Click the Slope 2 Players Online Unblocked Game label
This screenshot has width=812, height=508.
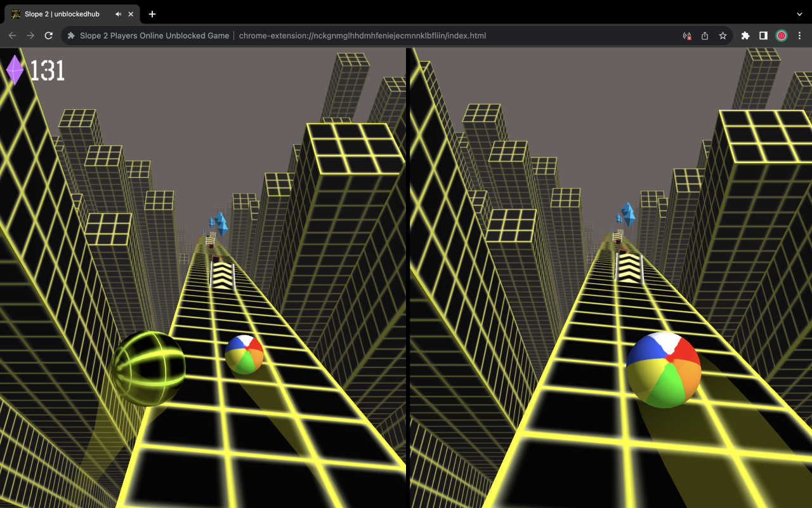click(x=154, y=36)
